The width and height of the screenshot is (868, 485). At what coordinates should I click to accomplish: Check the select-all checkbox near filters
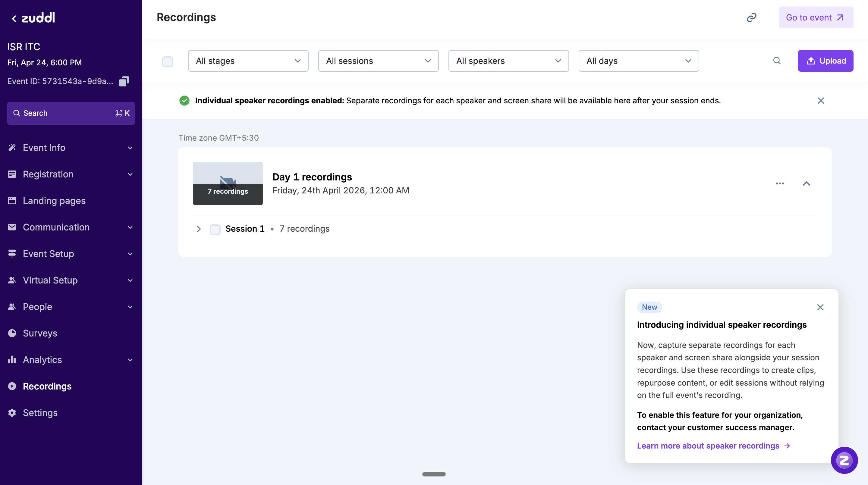[x=168, y=62]
